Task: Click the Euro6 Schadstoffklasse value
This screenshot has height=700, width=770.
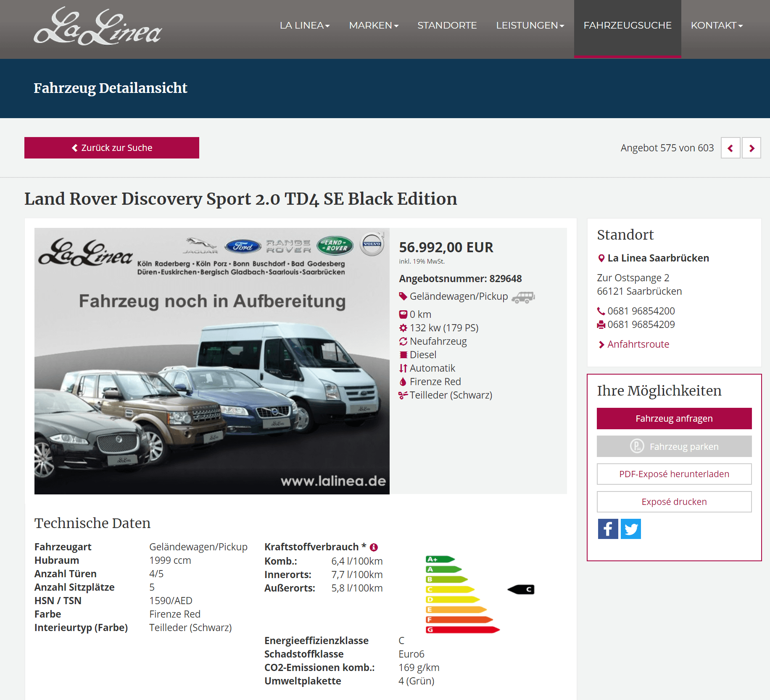Action: click(411, 654)
